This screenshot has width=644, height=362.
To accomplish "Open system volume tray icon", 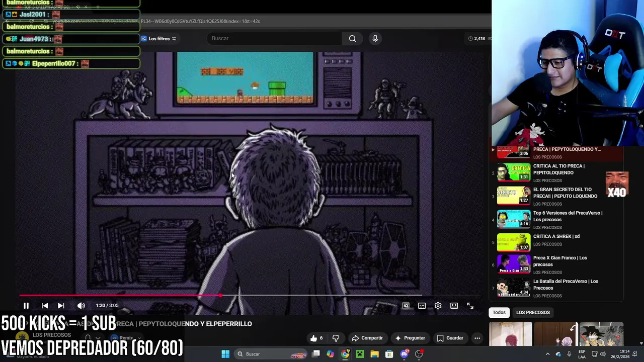I will pyautogui.click(x=603, y=354).
